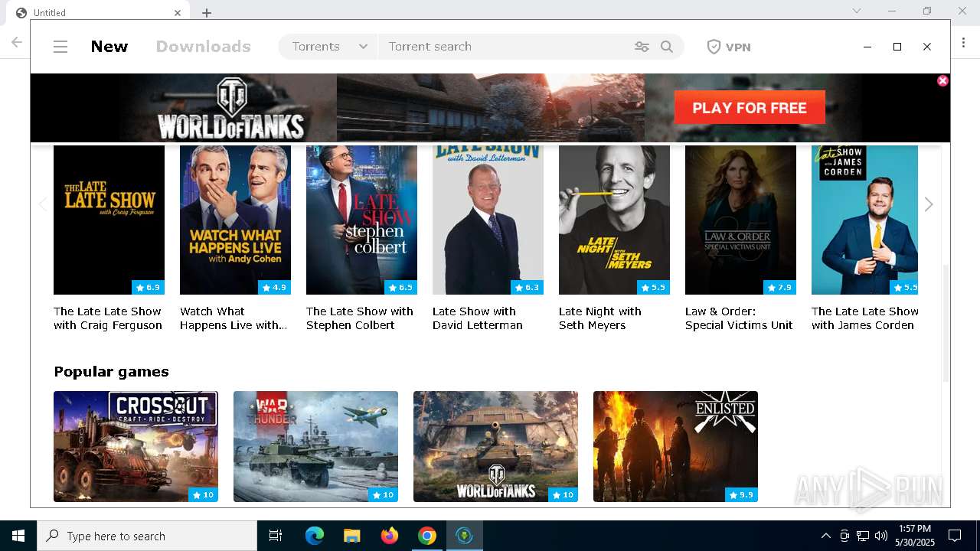Close the World of Tanks ad banner
This screenshot has width=980, height=551.
pyautogui.click(x=942, y=80)
